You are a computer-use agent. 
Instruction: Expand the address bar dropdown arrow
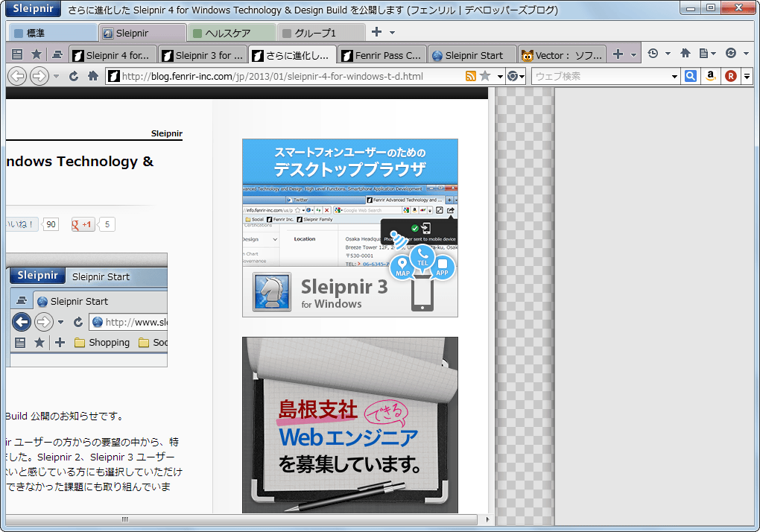click(500, 77)
